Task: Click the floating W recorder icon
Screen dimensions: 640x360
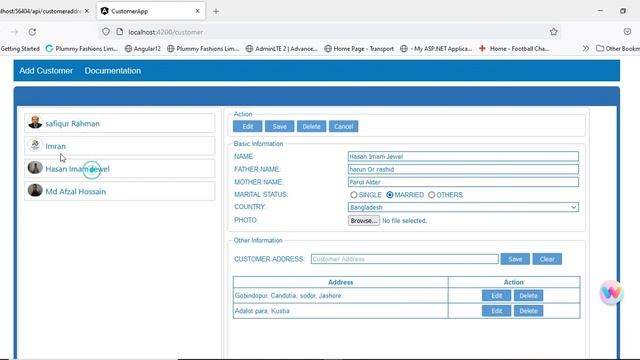Action: (x=611, y=292)
